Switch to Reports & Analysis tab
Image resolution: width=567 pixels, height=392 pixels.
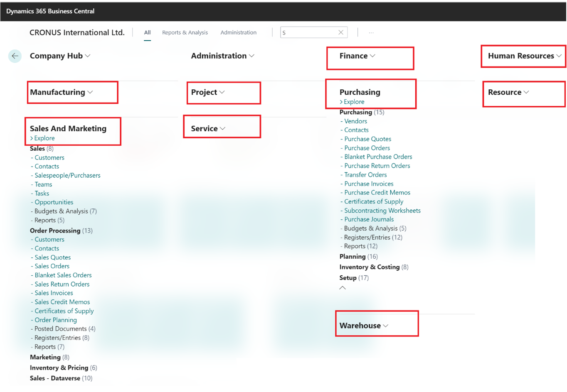pos(185,32)
